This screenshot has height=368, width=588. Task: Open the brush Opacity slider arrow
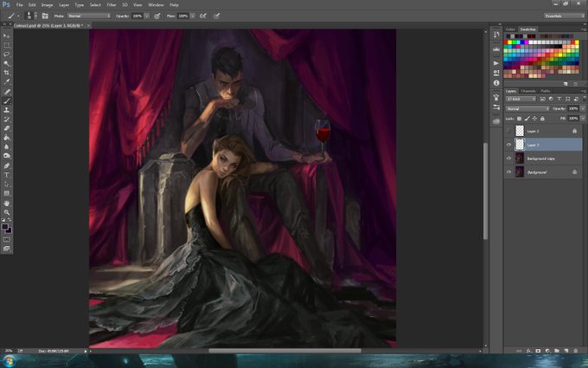pyautogui.click(x=147, y=16)
